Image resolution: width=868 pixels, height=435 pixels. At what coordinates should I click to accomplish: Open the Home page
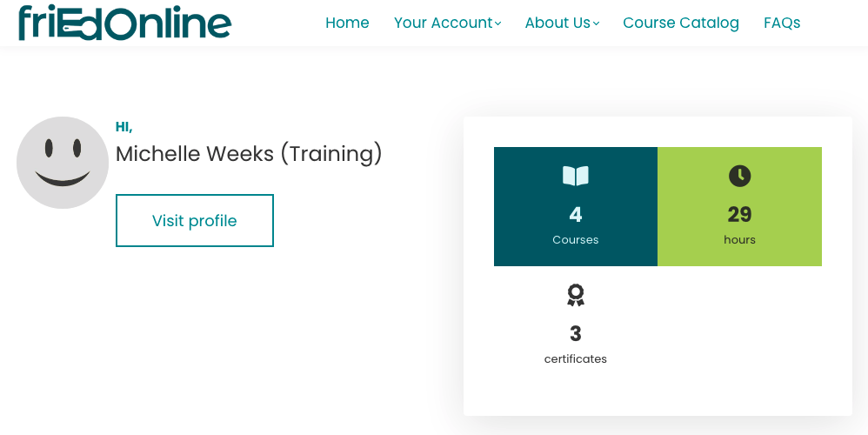click(x=347, y=23)
